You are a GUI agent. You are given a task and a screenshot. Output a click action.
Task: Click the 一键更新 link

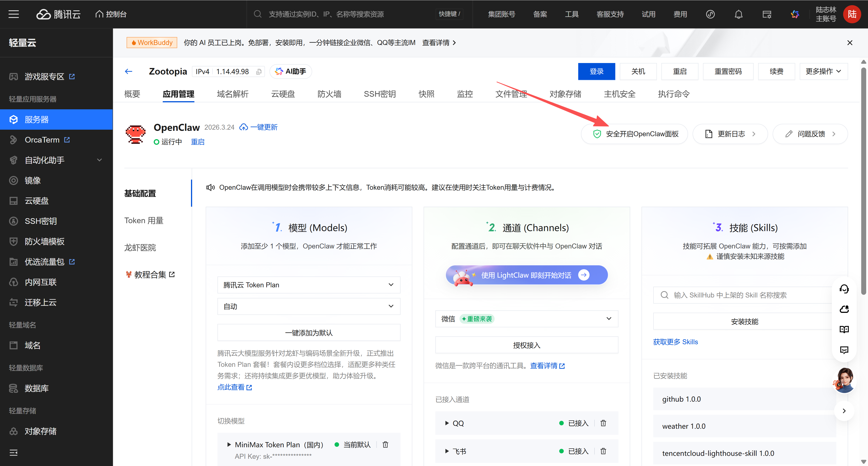pyautogui.click(x=258, y=127)
